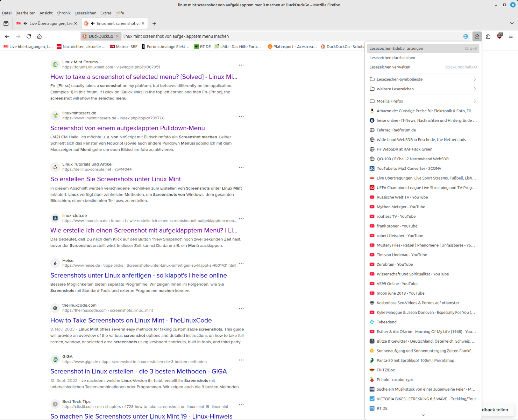Viewport: 518px width, 420px height.
Task: Open the RT DE bookmark in the bookmarks toolbar
Action: 203,47
